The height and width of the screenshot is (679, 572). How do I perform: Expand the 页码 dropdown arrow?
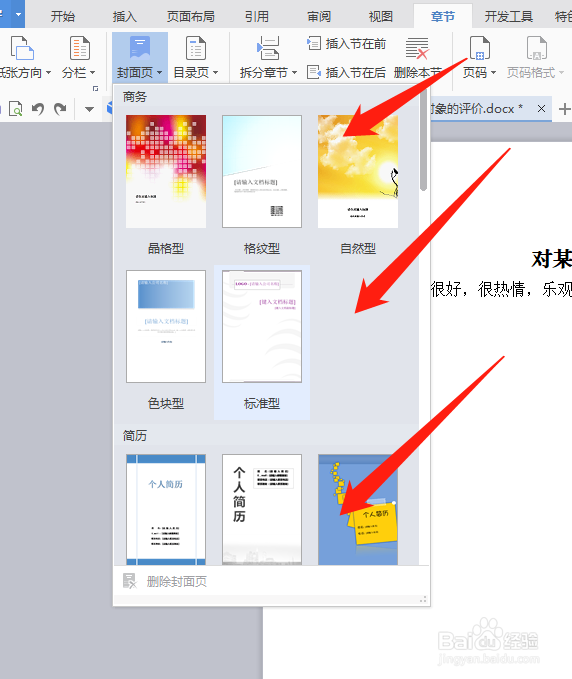tap(494, 73)
